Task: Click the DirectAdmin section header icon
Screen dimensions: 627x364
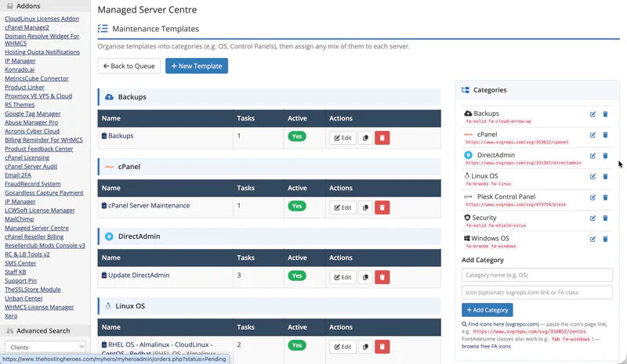Action: 109,236
